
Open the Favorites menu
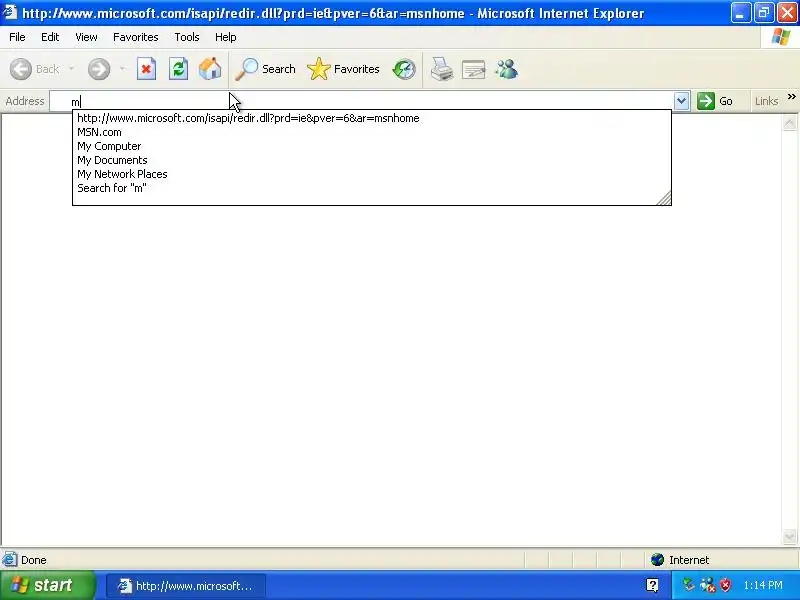[x=136, y=37]
